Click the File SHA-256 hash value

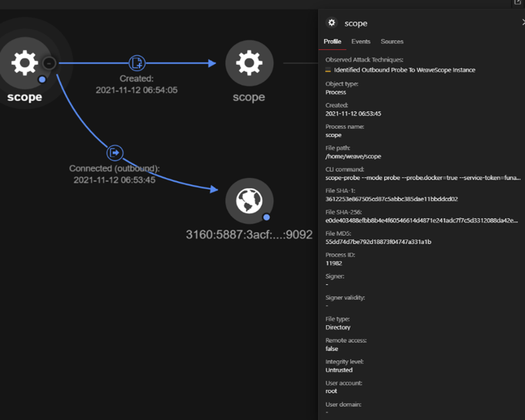[x=422, y=221]
